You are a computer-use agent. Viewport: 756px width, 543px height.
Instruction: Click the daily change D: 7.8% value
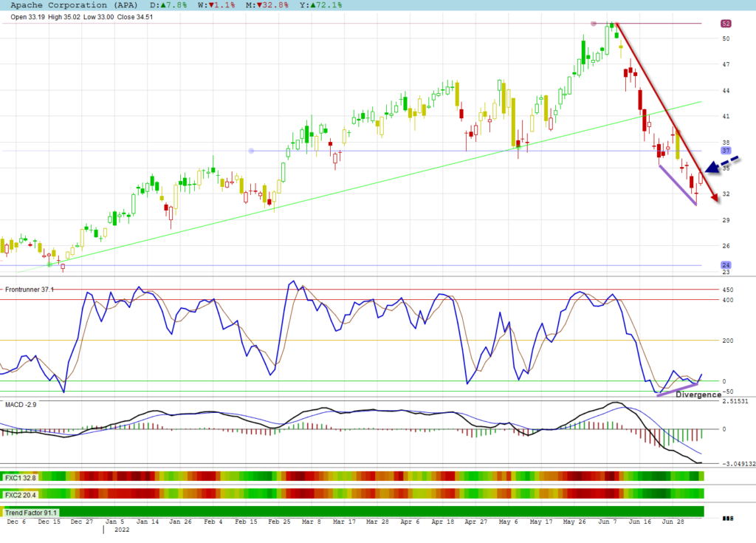(168, 5)
